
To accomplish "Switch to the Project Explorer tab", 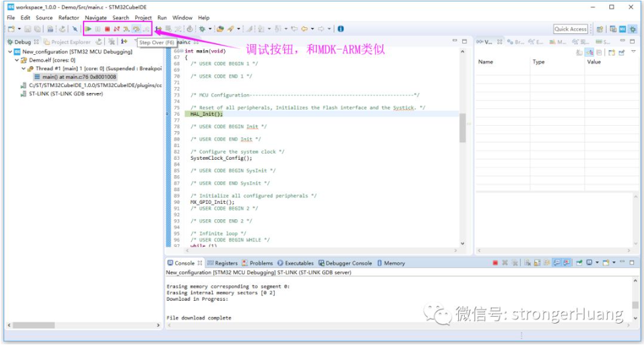I will point(67,42).
